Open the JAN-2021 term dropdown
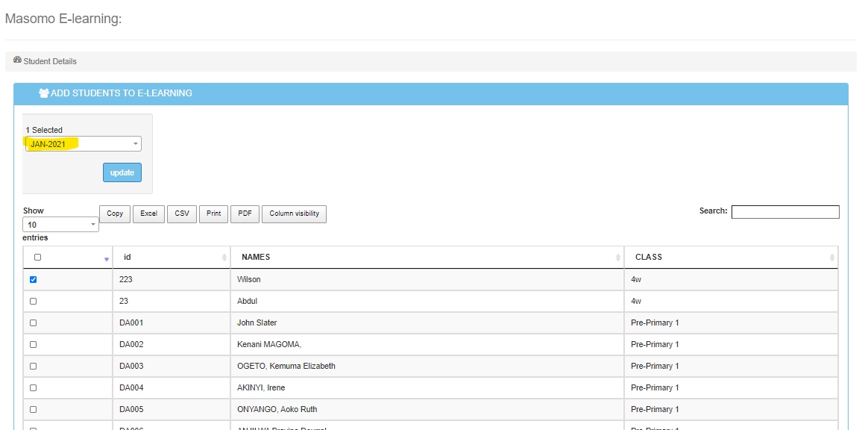The image size is (868, 430). (84, 144)
